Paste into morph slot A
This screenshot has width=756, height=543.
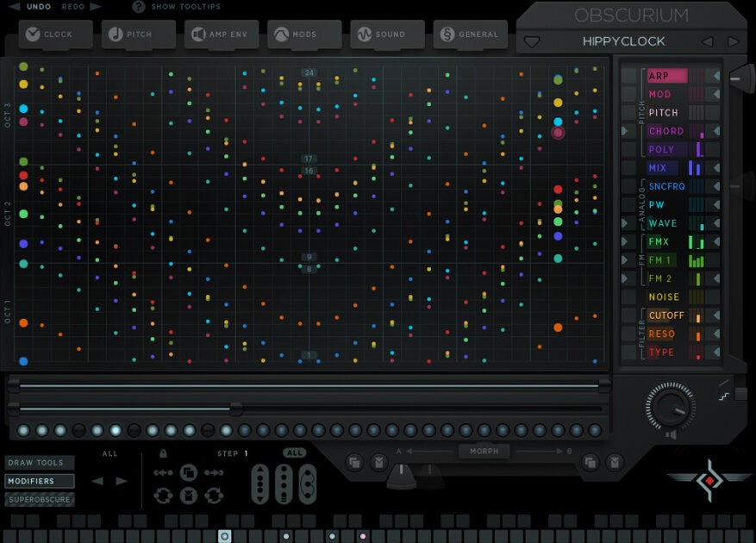click(379, 463)
